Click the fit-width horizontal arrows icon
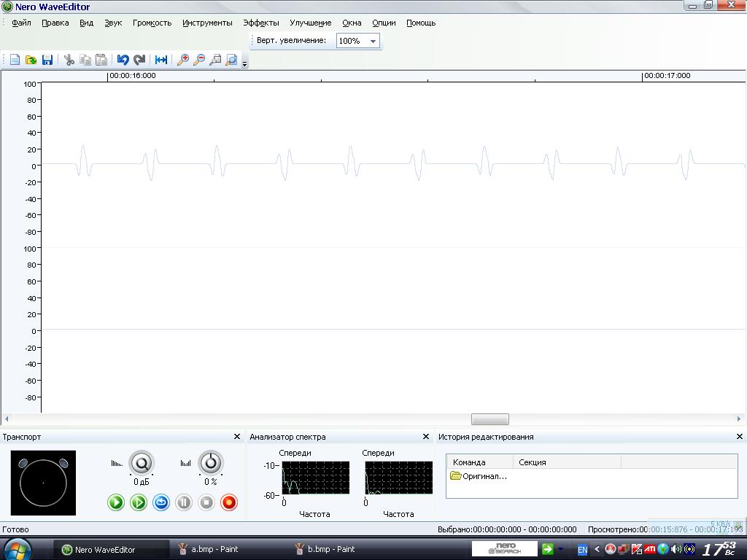This screenshot has height=560, width=747. tap(161, 60)
